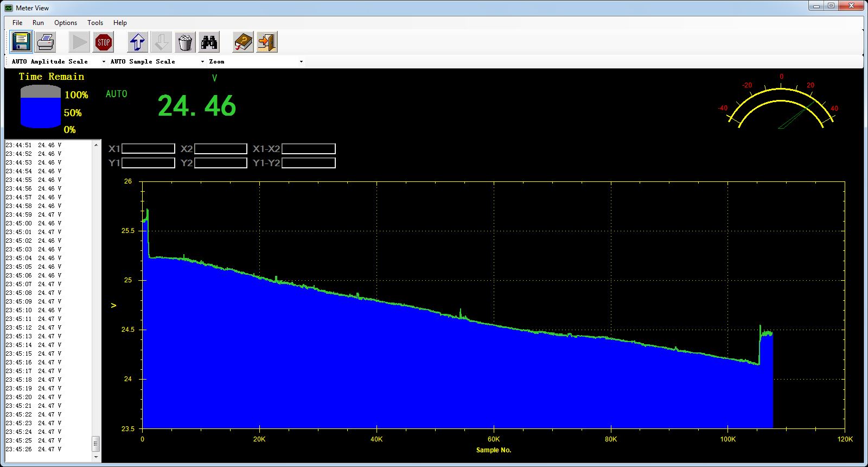This screenshot has height=467, width=868.
Task: Click the Run play button
Action: (79, 42)
